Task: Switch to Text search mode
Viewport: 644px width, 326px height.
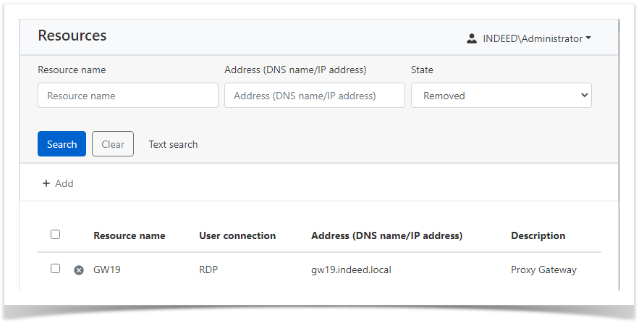Action: click(173, 144)
